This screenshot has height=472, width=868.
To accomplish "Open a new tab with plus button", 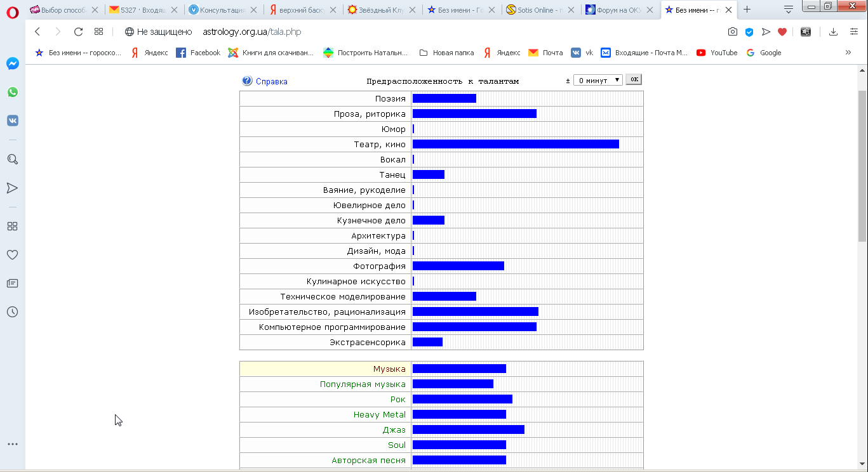I will coord(747,10).
